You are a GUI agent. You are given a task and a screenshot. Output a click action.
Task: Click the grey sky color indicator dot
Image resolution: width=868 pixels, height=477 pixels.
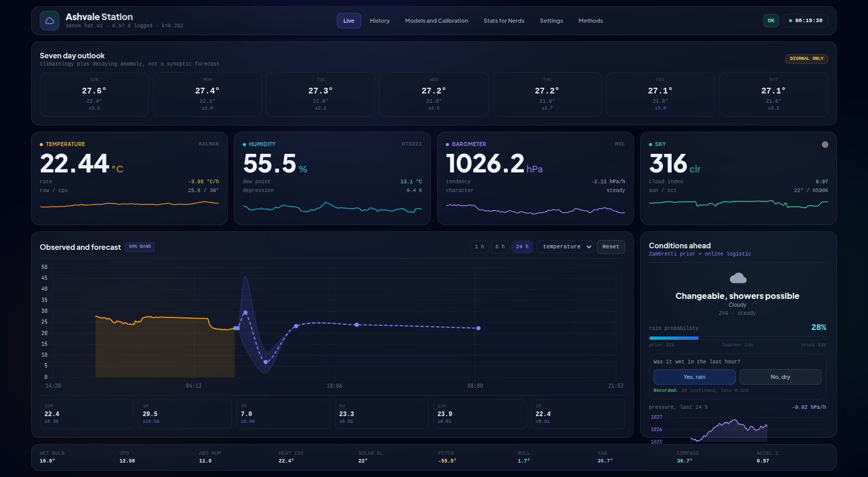pyautogui.click(x=825, y=145)
